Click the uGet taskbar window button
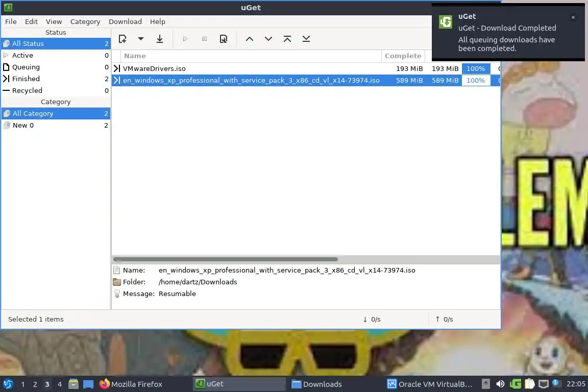Screen dimensions: 588x392 240,384
